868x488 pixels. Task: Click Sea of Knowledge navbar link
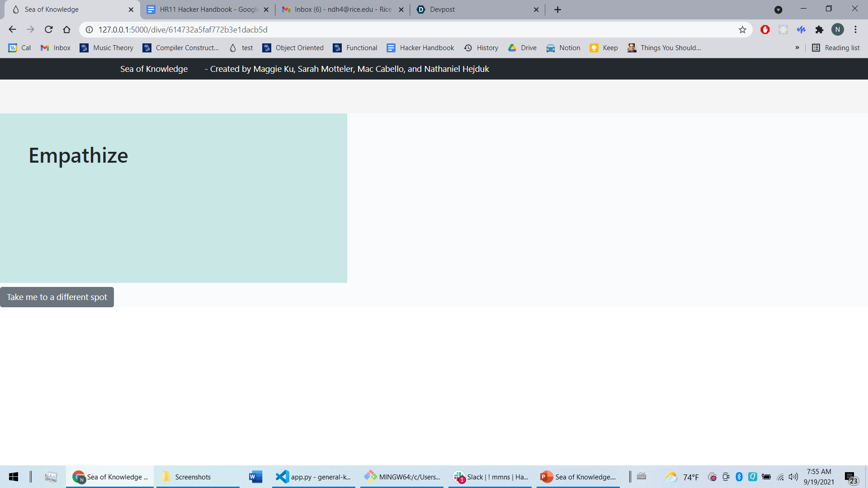(154, 69)
